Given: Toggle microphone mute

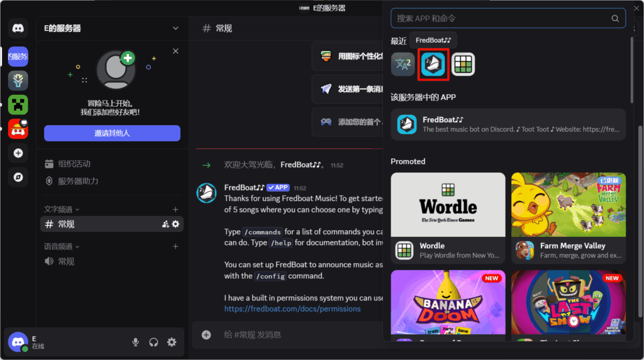Looking at the screenshot, I should tap(135, 342).
